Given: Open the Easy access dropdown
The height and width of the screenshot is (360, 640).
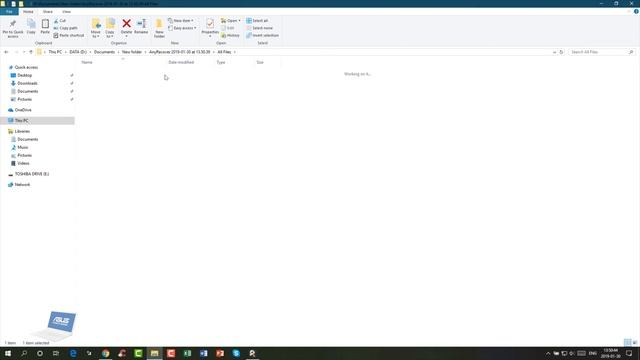Looking at the screenshot, I should click(182, 28).
